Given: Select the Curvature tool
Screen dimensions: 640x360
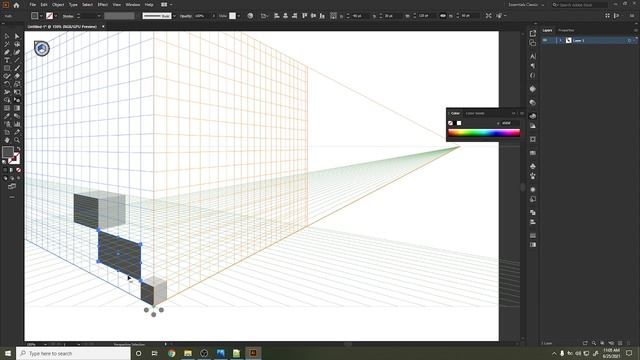Looking at the screenshot, I should (17, 52).
